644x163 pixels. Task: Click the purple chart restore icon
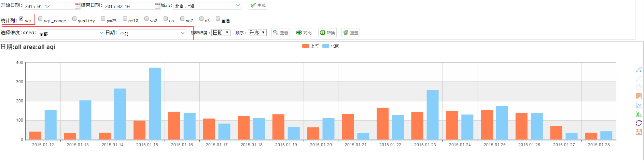coord(639,123)
